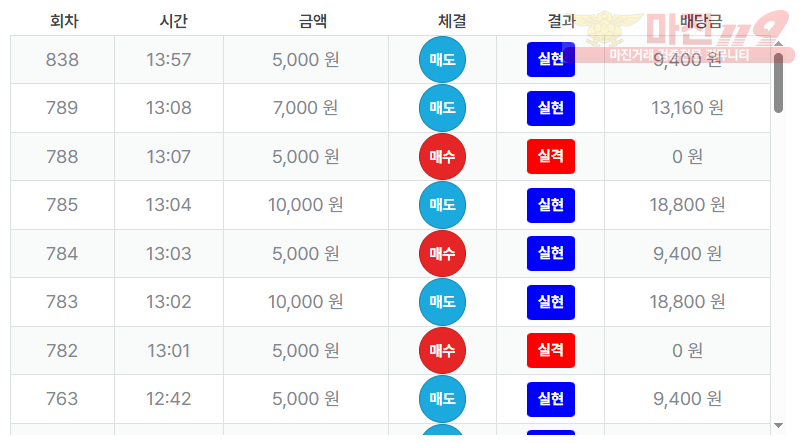Click the red 매수 circle in round 784
The width and height of the screenshot is (806, 443).
tap(442, 254)
